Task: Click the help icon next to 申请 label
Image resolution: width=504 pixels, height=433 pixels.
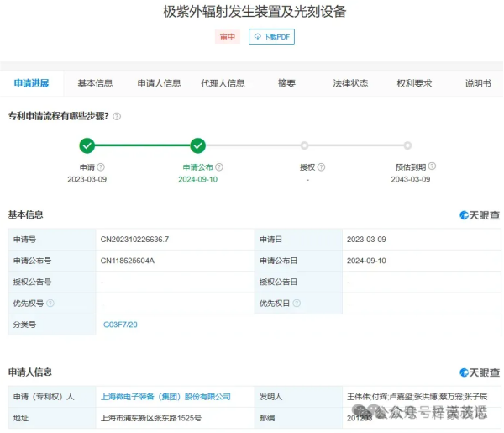Action: tap(101, 167)
